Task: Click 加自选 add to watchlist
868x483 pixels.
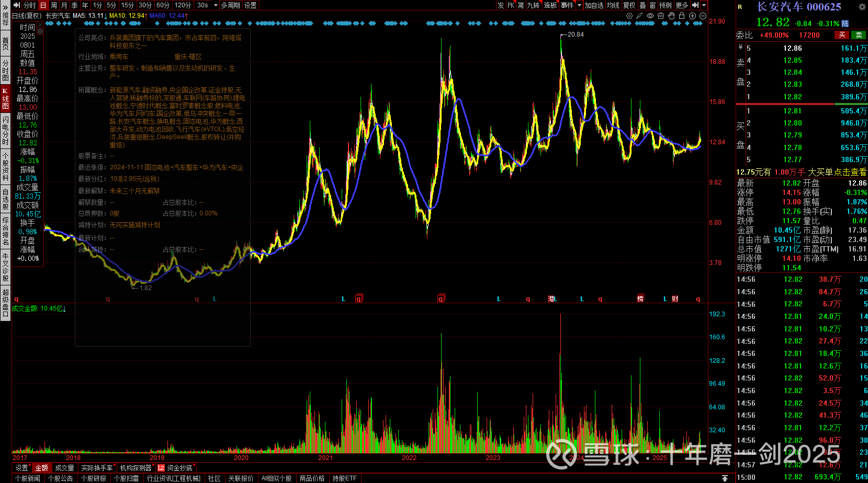Action: [594, 5]
